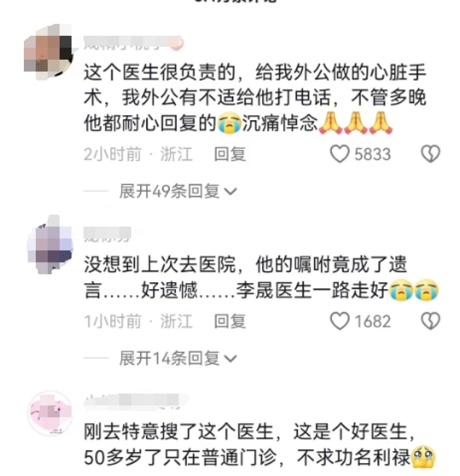Open the first commenter's blurred avatar
This screenshot has width=460, height=476.
pos(49,52)
